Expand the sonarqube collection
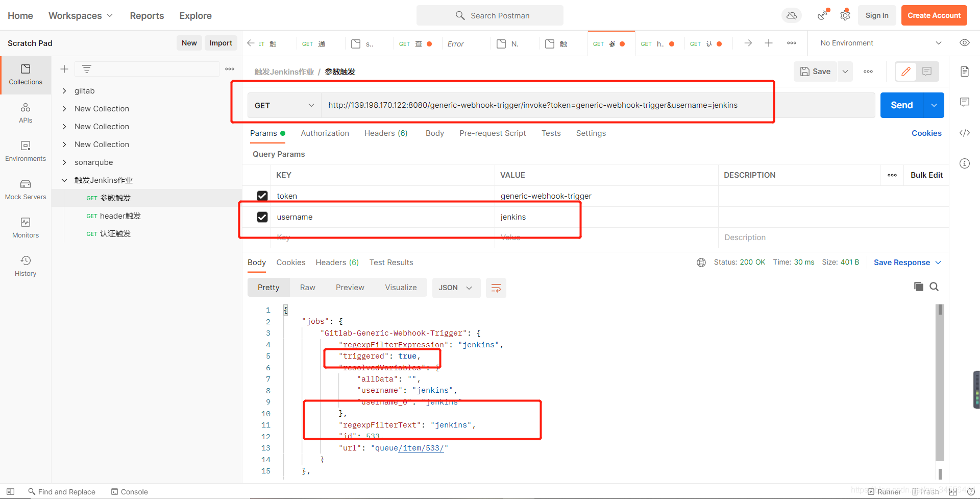This screenshot has height=499, width=980. 64,162
